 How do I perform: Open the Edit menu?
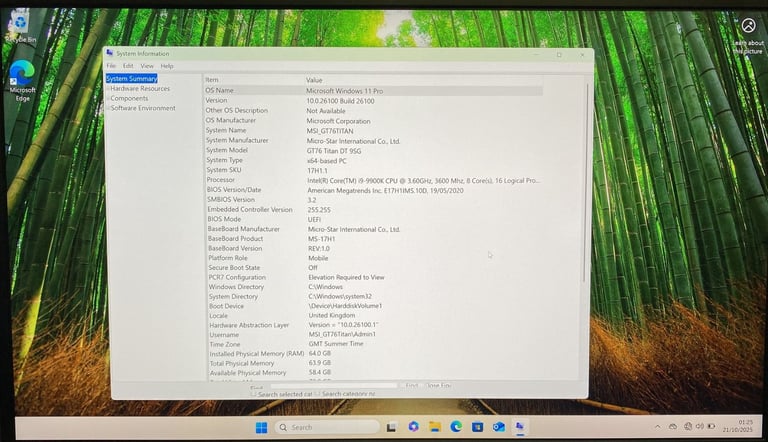128,66
